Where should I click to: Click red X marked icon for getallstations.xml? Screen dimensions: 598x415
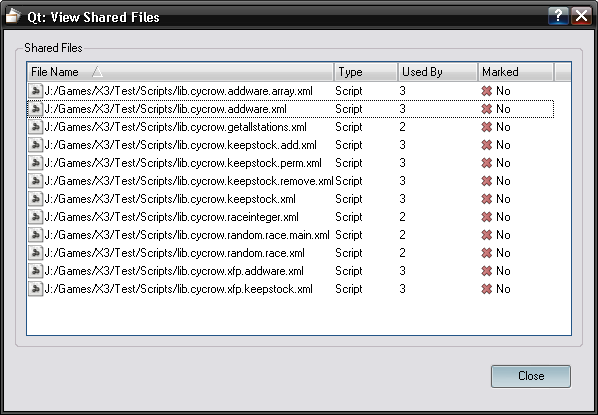tap(487, 127)
